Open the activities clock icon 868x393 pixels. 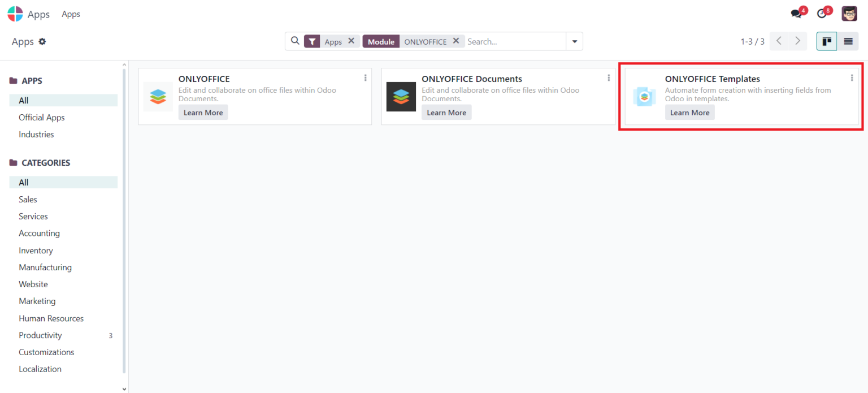point(821,12)
